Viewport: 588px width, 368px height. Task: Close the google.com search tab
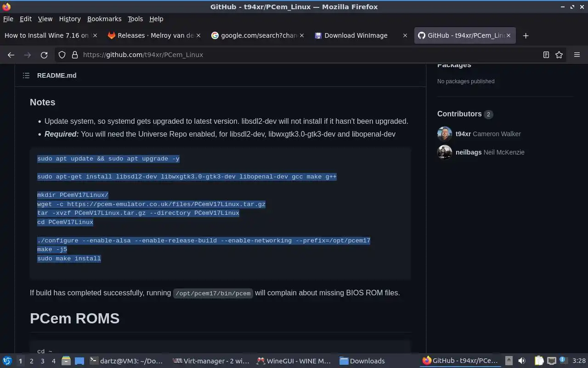(x=302, y=35)
